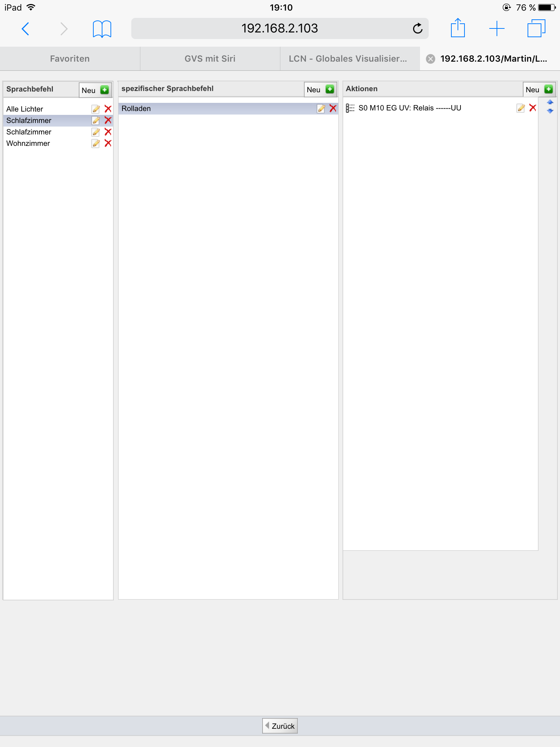The image size is (560, 747).
Task: Switch to GVS mit Siri tab
Action: pyautogui.click(x=210, y=59)
